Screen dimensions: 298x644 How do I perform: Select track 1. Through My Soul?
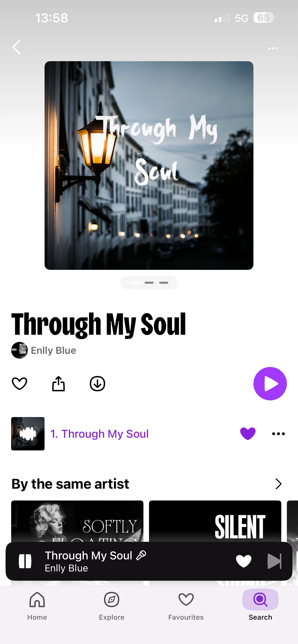[99, 434]
